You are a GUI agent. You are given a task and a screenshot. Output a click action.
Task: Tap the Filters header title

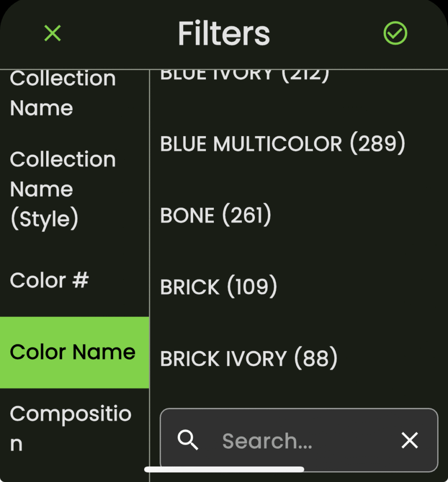[x=224, y=33]
